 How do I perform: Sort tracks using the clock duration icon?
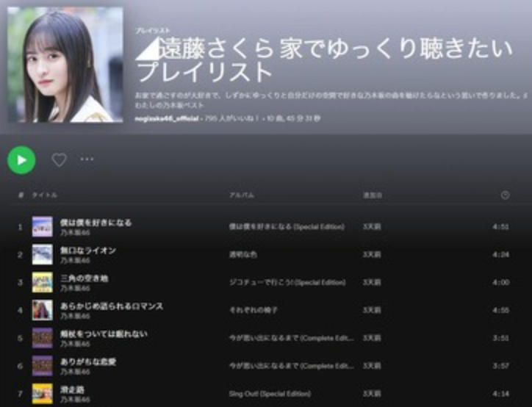506,195
